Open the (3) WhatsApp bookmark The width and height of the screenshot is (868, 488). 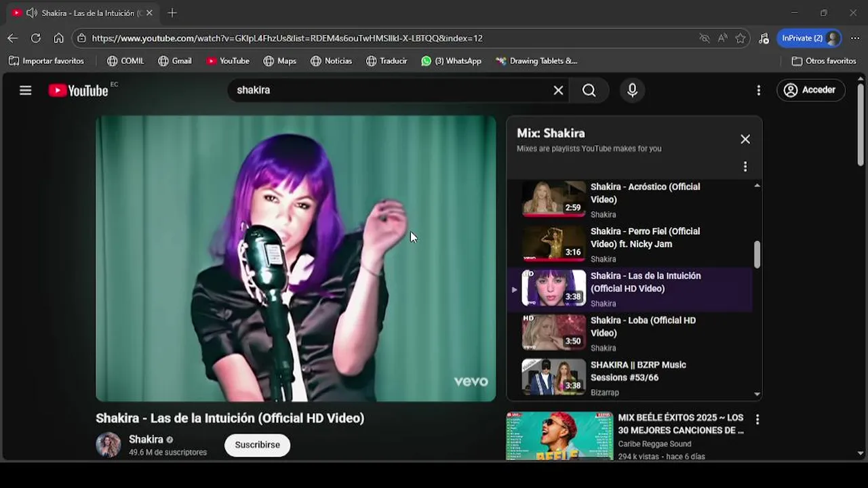(x=451, y=61)
